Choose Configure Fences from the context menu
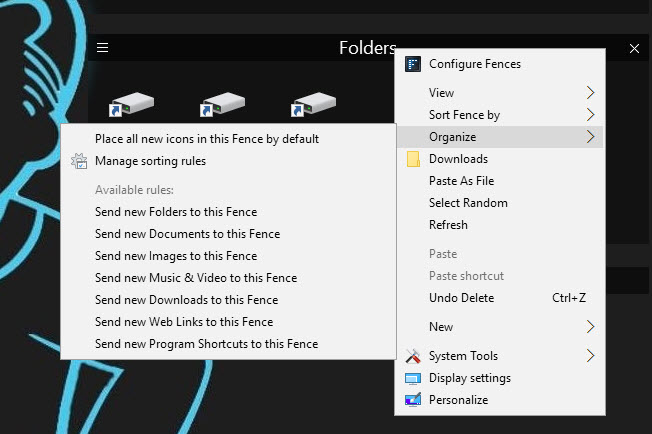Viewport: 652px width, 434px height. 500,64
